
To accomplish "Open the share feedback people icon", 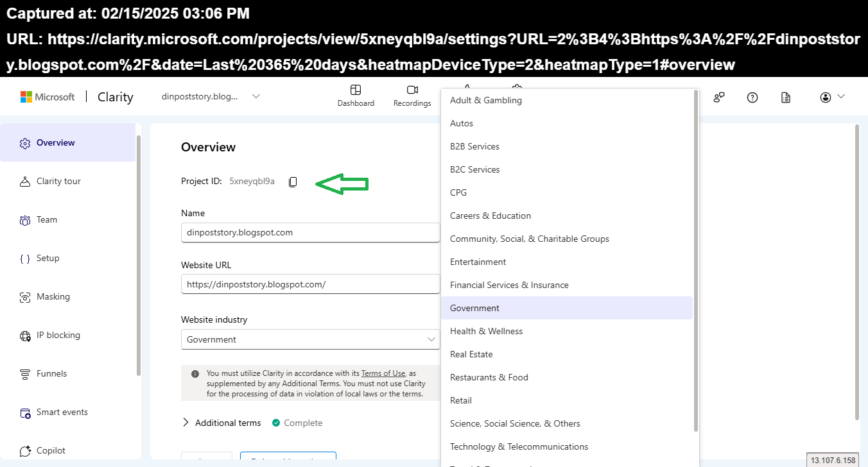I will point(719,97).
